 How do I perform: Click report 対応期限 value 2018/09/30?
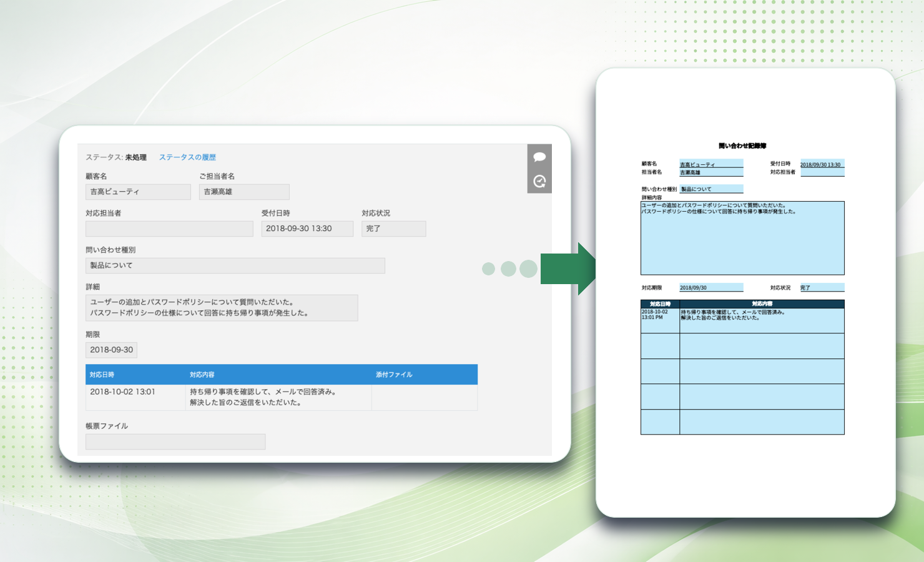click(711, 287)
